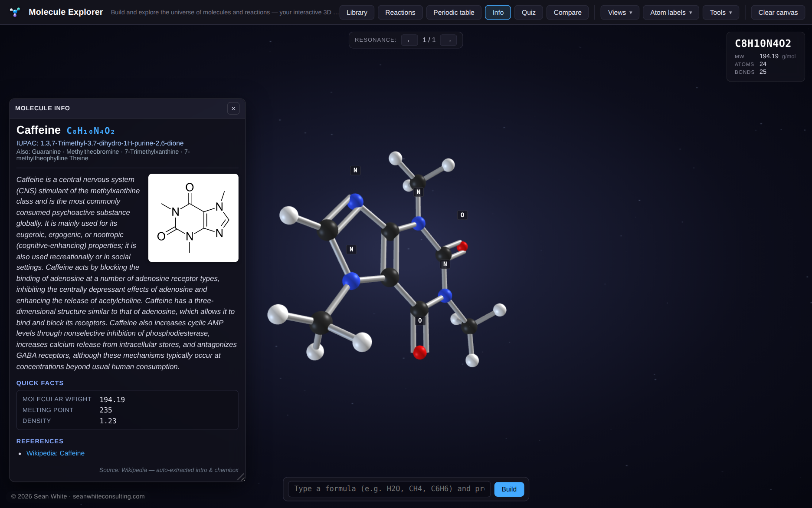Open the Periodic table
This screenshot has width=812, height=508.
(x=454, y=13)
